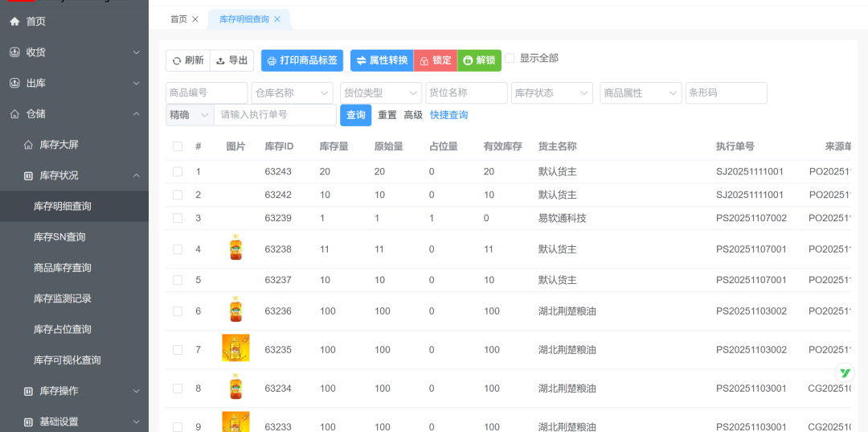This screenshot has width=868, height=432.
Task: Toggle the select-all checkbox in table header
Action: click(178, 146)
